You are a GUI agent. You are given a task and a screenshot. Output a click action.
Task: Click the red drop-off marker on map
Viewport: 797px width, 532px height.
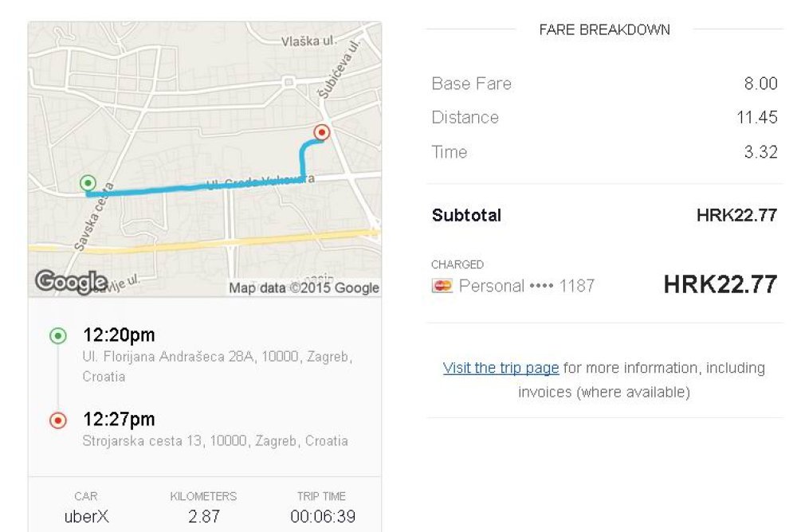[322, 132]
